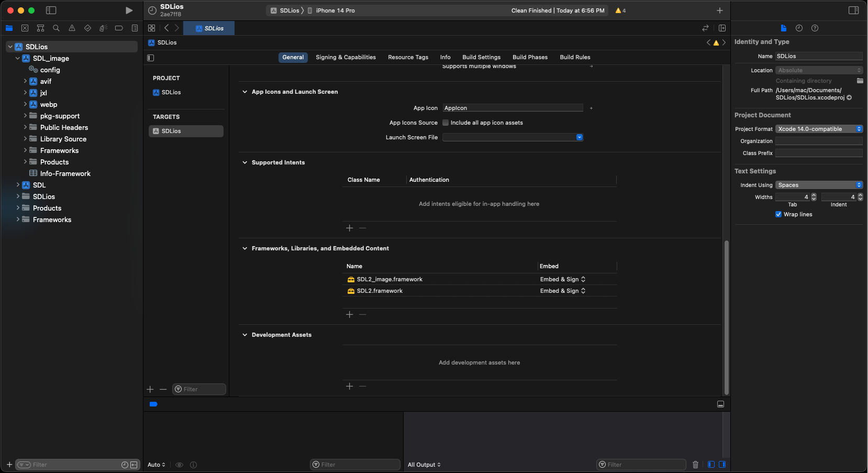Increase Tab width stepper
The height and width of the screenshot is (473, 868).
814,195
